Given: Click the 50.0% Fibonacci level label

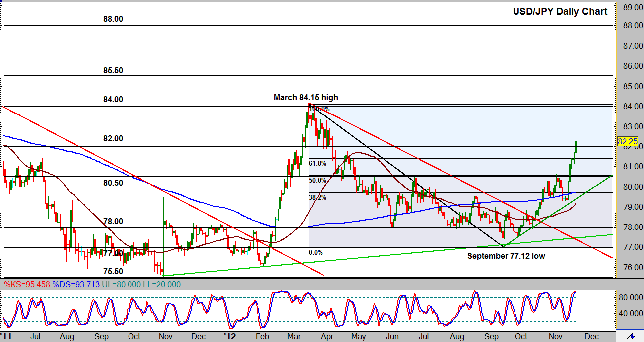Looking at the screenshot, I should tap(318, 180).
